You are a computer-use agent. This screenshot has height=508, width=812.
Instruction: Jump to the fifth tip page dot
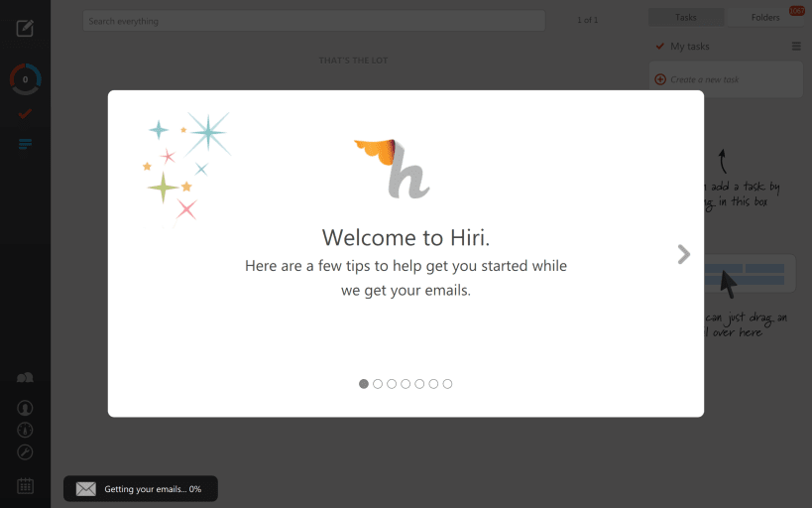click(419, 384)
